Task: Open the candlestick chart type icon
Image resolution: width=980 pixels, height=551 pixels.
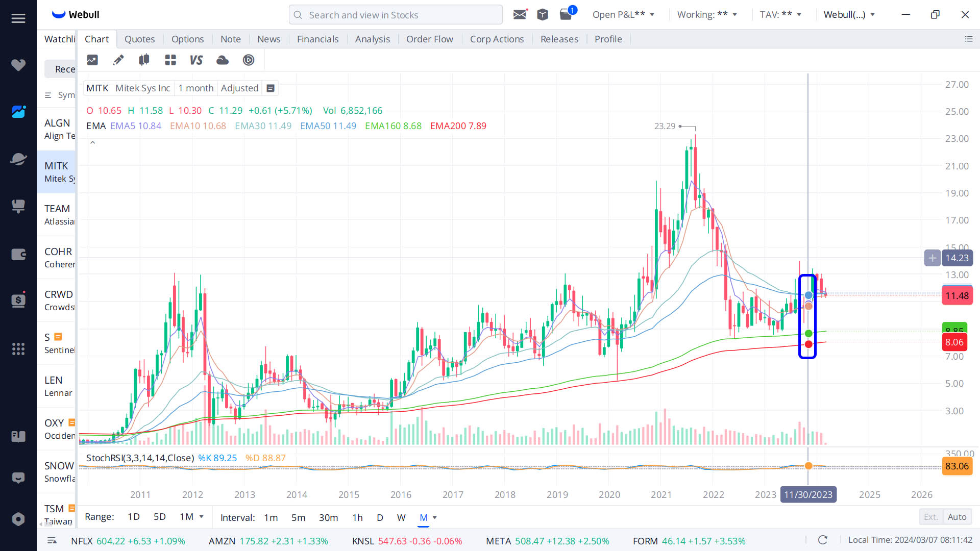Action: pyautogui.click(x=144, y=60)
